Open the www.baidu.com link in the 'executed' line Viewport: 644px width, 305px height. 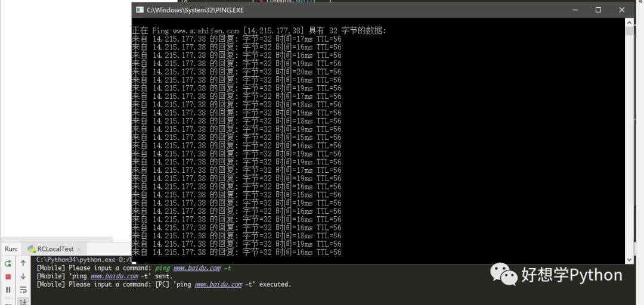(218, 285)
